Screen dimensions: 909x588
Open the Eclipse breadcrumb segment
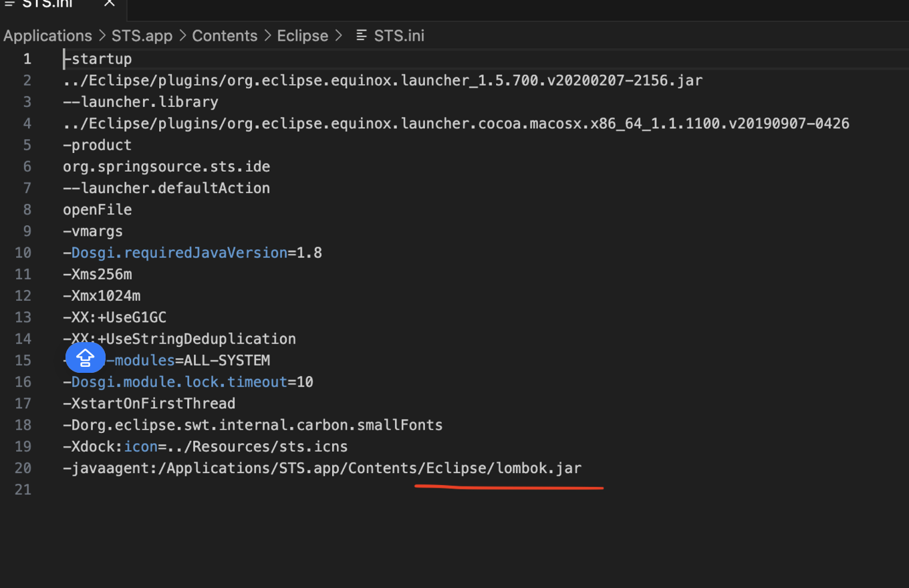[303, 35]
